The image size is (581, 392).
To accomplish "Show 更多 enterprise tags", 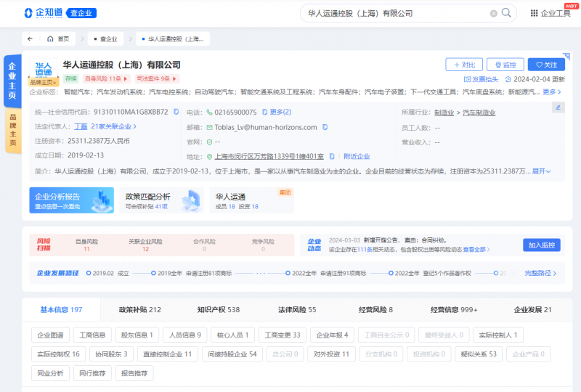I will tap(552, 92).
